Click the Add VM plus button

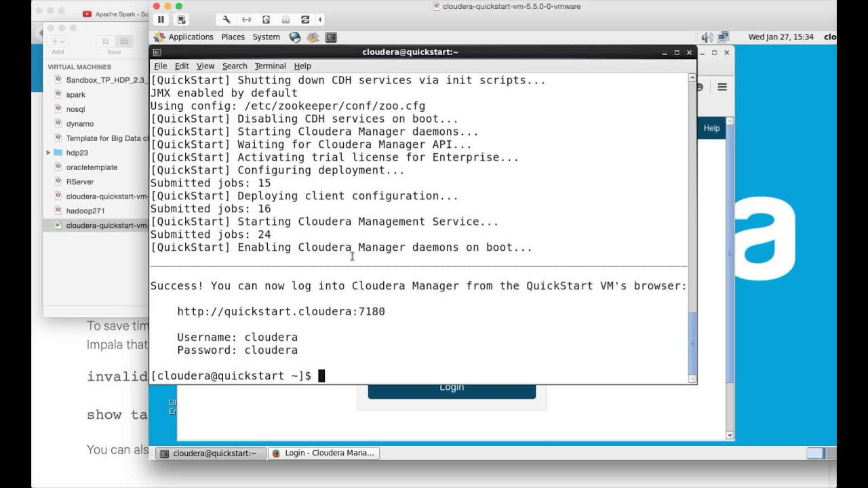pyautogui.click(x=58, y=41)
